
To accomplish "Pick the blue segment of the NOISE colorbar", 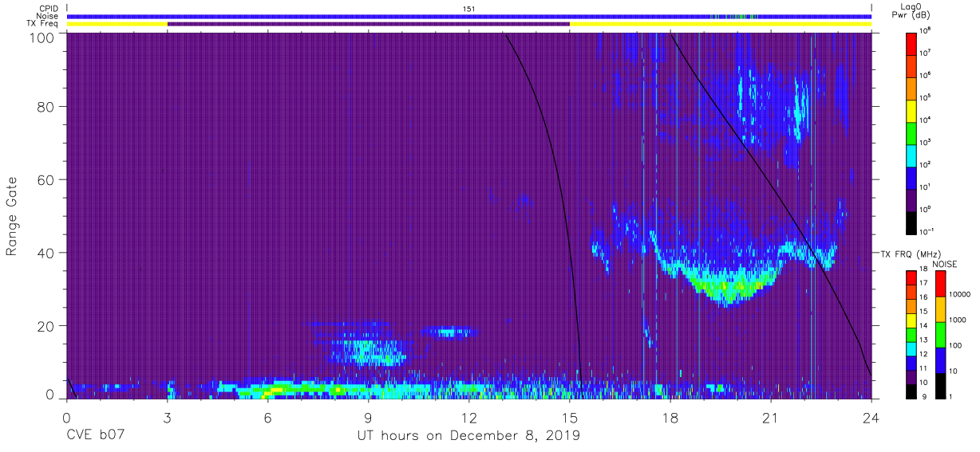I will [x=940, y=360].
